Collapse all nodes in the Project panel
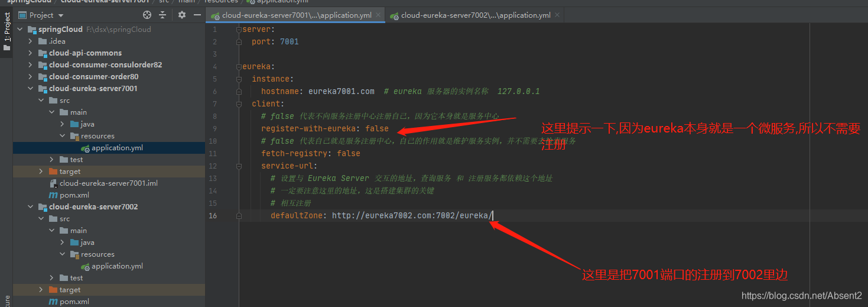The image size is (868, 307). click(162, 15)
